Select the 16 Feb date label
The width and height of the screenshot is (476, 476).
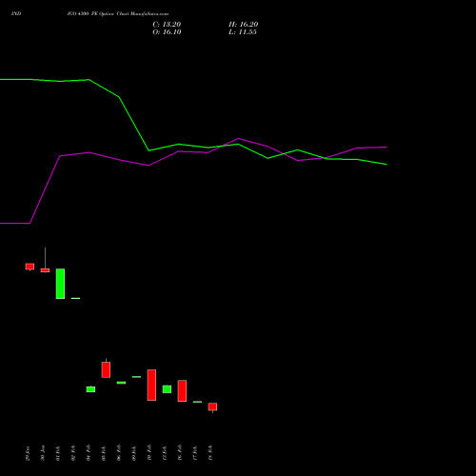pos(180,453)
